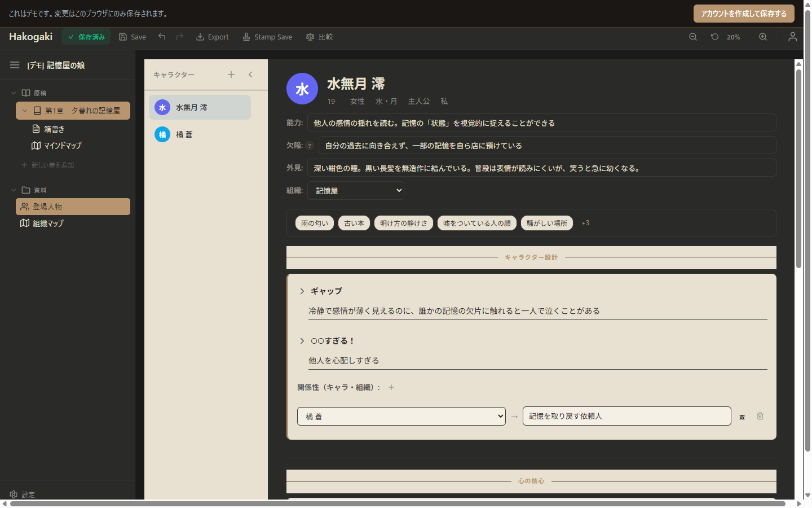Viewport: 812px width, 508px height.
Task: Click the age value 19
Action: pyautogui.click(x=331, y=102)
